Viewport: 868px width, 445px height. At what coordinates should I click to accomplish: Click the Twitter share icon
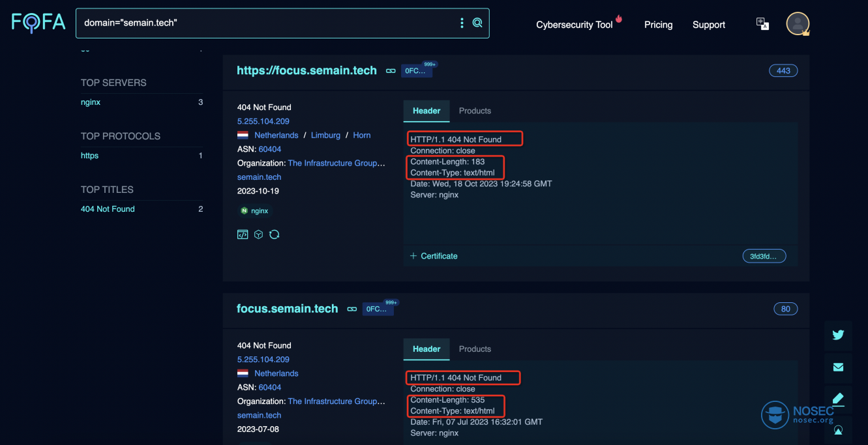coord(838,335)
